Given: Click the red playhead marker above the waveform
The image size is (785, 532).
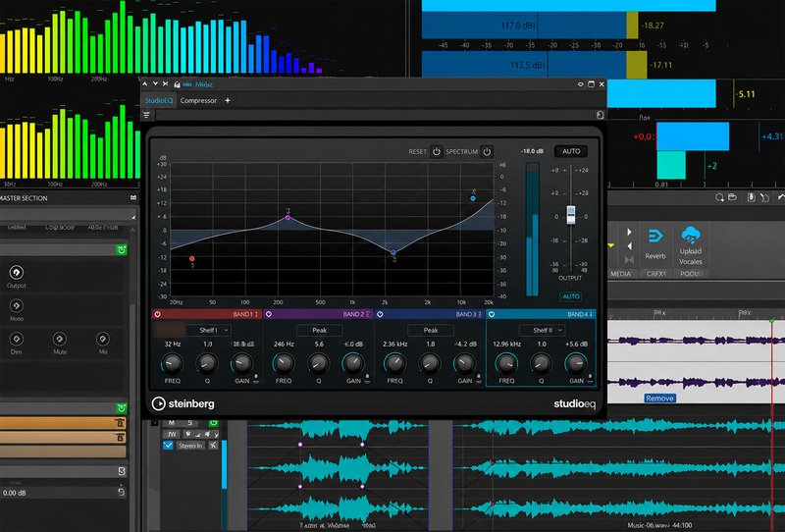Looking at the screenshot, I should pyautogui.click(x=771, y=320).
